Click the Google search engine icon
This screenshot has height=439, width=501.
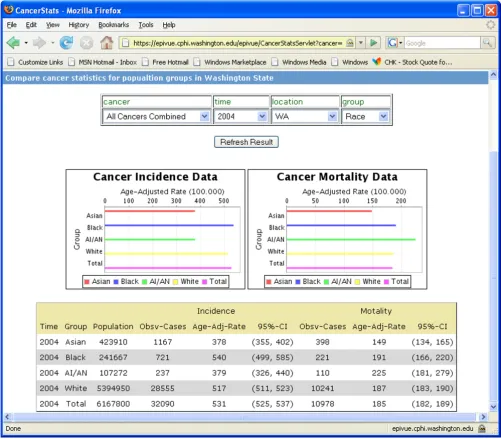pyautogui.click(x=392, y=43)
